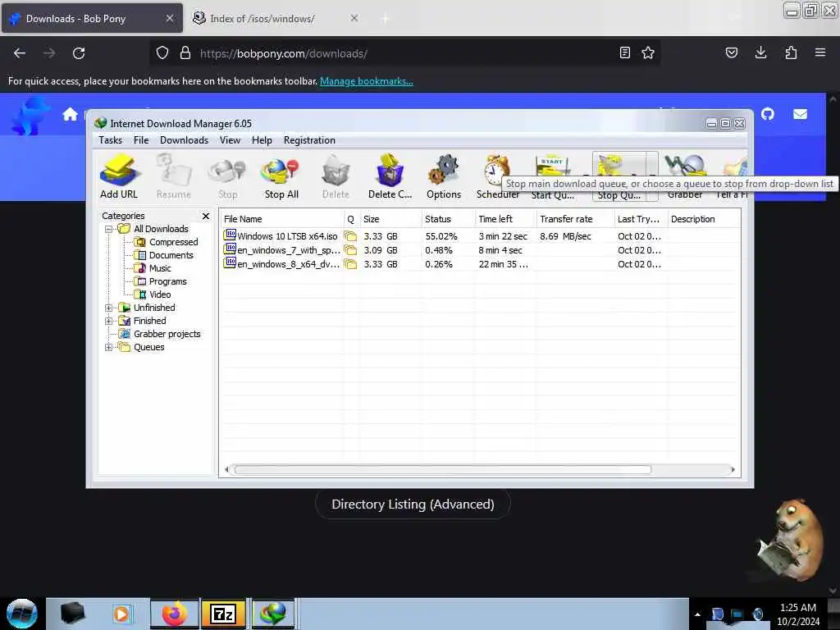Viewport: 840px width, 630px height.
Task: Click the queue icon for Windows 10 LTSB row
Action: (350, 236)
